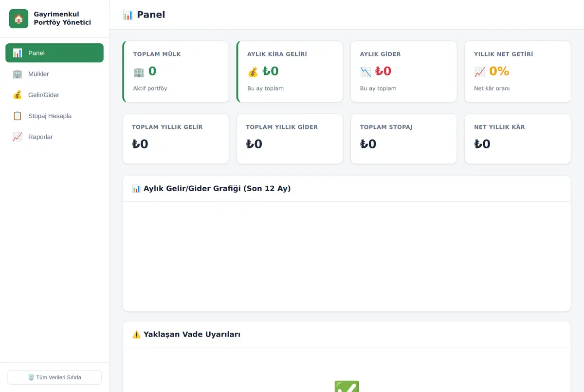
Task: Click the Panel bar chart sidebar icon
Action: [18, 53]
